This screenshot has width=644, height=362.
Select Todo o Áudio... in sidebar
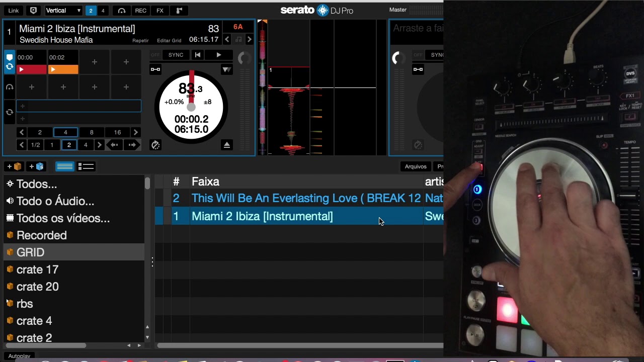point(74,201)
